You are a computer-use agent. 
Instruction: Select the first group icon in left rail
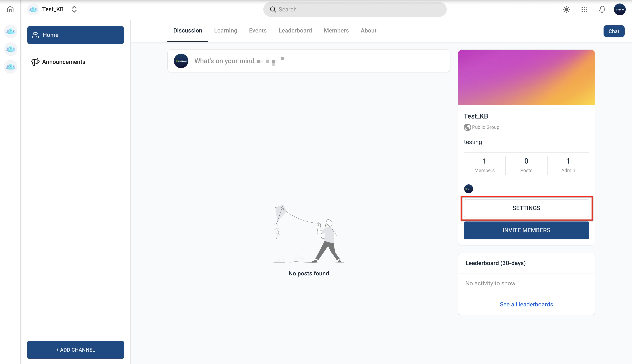[x=11, y=32]
